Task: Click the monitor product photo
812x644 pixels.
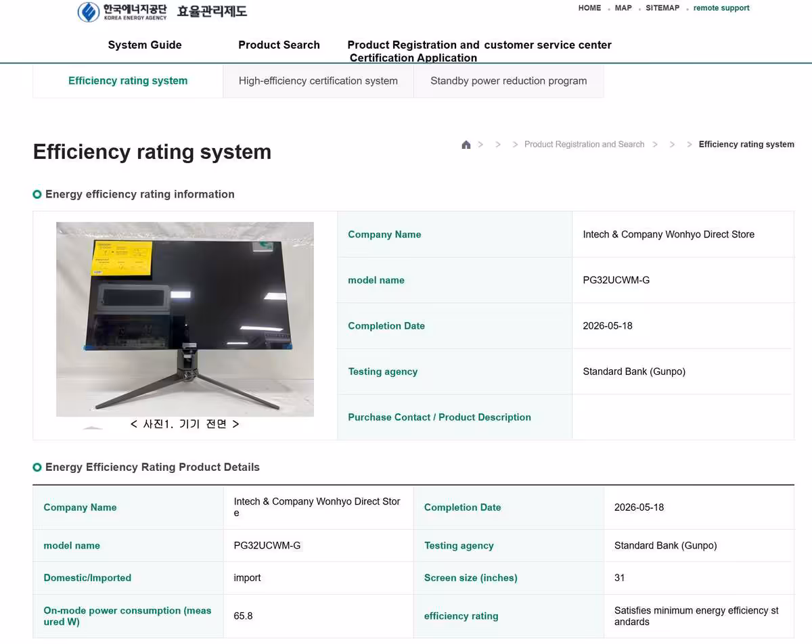Action: (x=185, y=319)
